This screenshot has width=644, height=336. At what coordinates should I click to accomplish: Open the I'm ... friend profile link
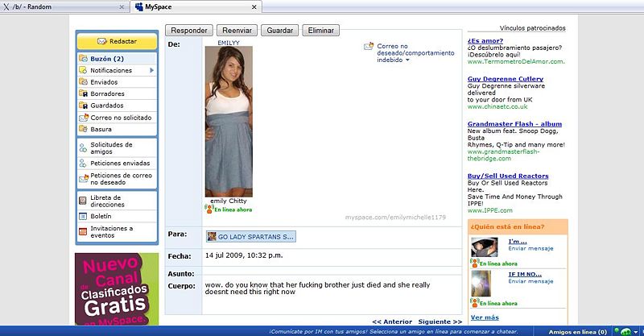pyautogui.click(x=518, y=242)
